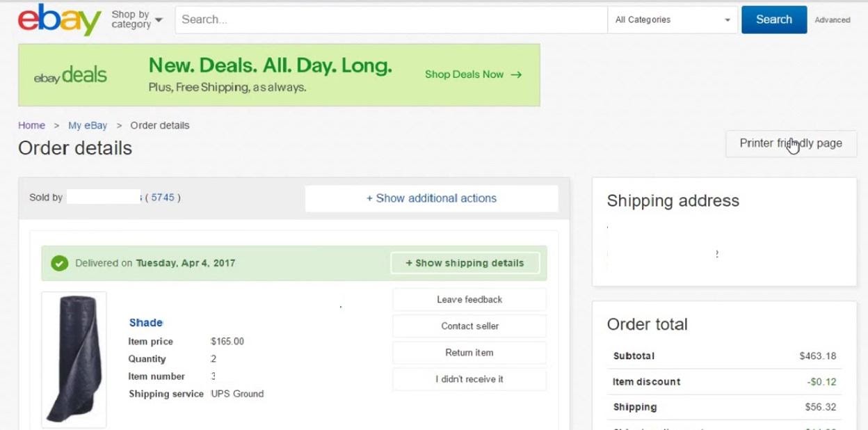Open the All Categories dropdown

[671, 19]
